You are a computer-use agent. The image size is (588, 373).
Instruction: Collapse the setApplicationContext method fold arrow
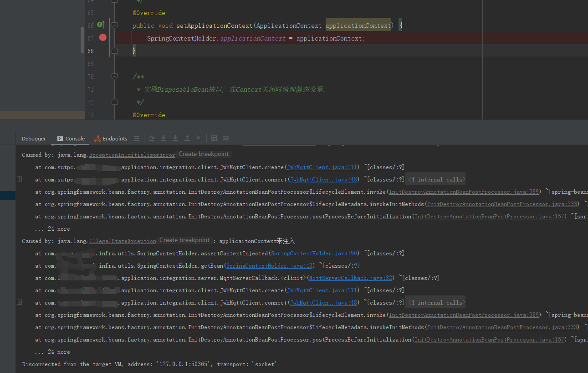[114, 26]
